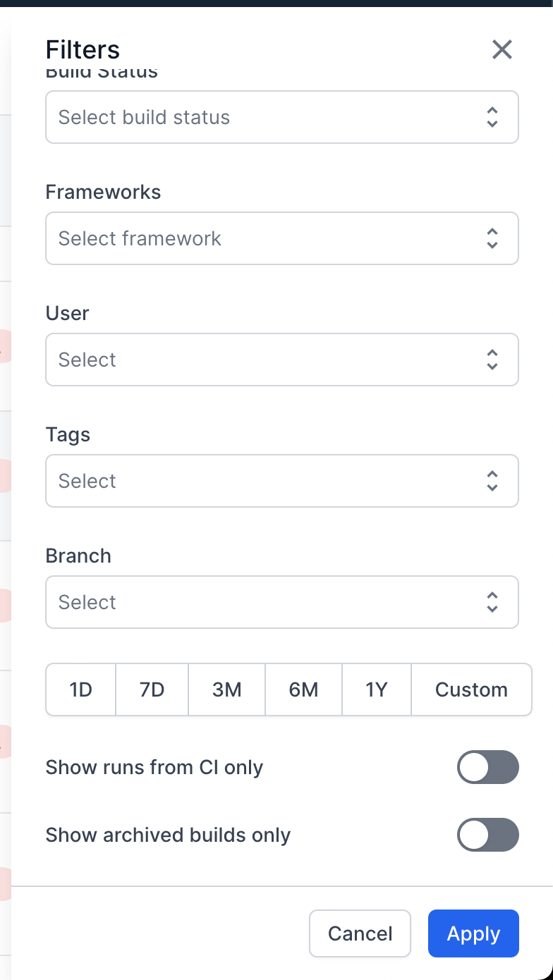
Task: Select the 1D time range
Action: 81,690
